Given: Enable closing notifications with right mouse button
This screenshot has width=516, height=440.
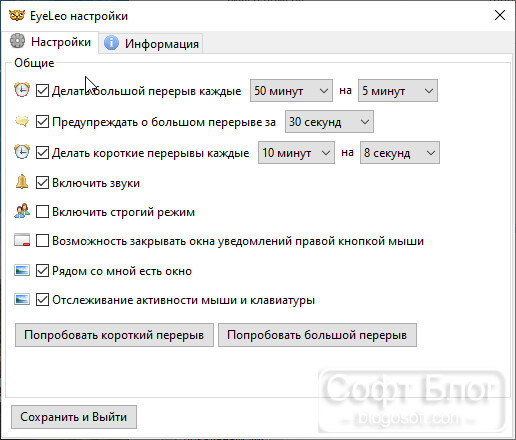Looking at the screenshot, I should tap(42, 240).
